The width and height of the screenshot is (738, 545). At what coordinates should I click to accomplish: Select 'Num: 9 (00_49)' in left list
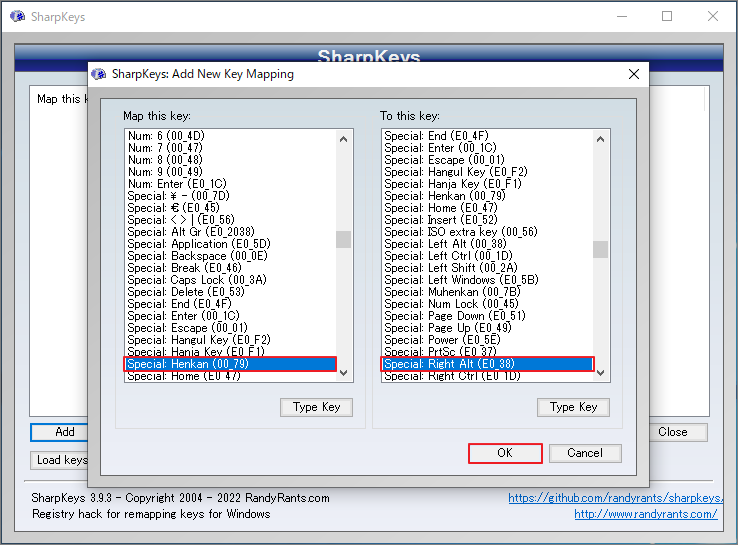pyautogui.click(x=231, y=172)
